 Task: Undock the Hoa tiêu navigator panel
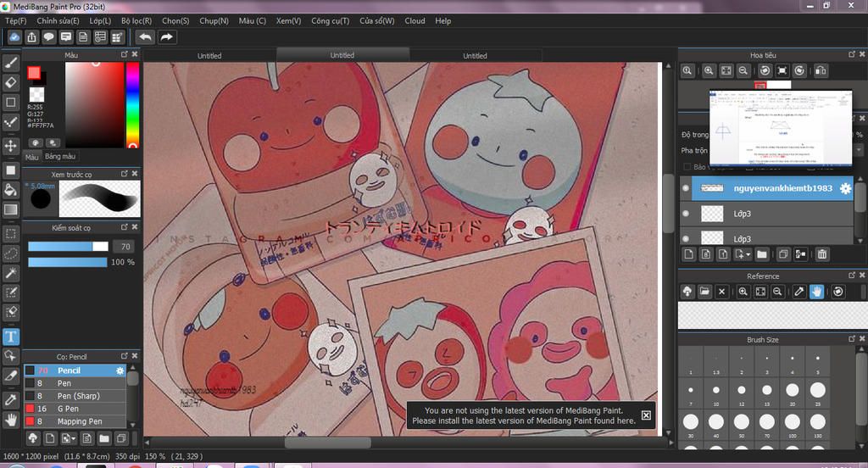(x=851, y=54)
